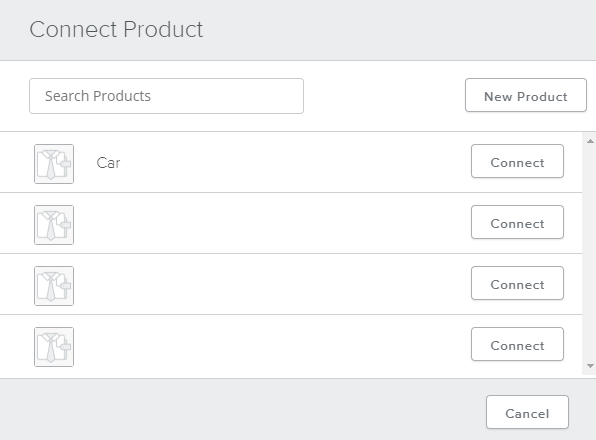Click the scroll up arrow of the product list

pyautogui.click(x=590, y=141)
